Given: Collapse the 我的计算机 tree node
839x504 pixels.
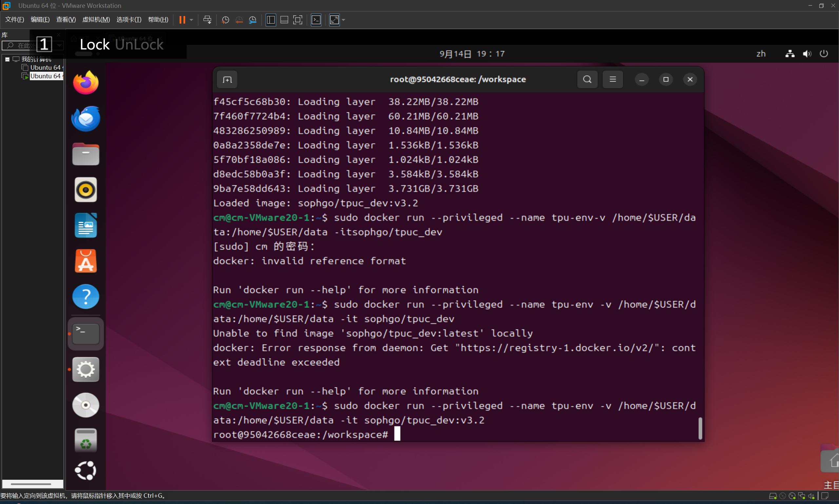Looking at the screenshot, I should 7,59.
